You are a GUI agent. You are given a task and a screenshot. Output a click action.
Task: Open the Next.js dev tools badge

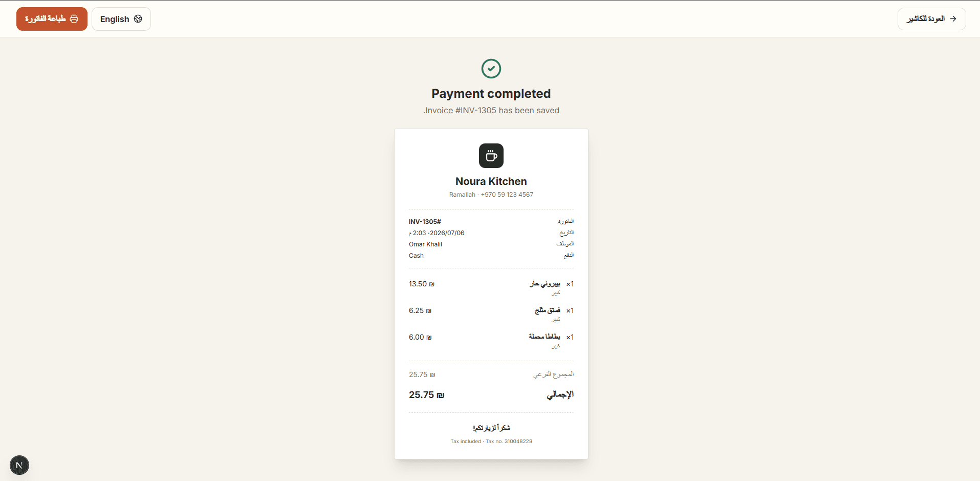19,465
